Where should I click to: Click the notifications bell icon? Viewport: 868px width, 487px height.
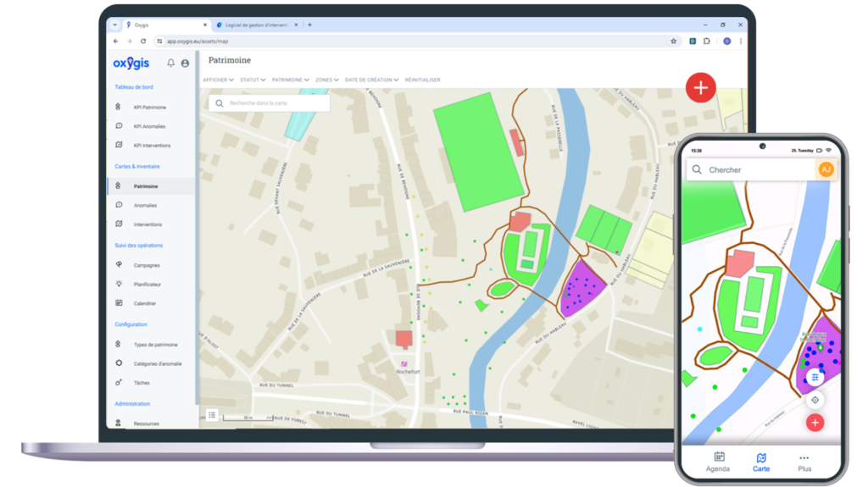(x=171, y=64)
